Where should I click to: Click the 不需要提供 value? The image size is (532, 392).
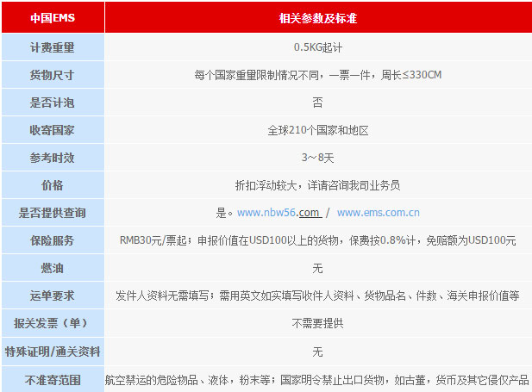tap(318, 323)
